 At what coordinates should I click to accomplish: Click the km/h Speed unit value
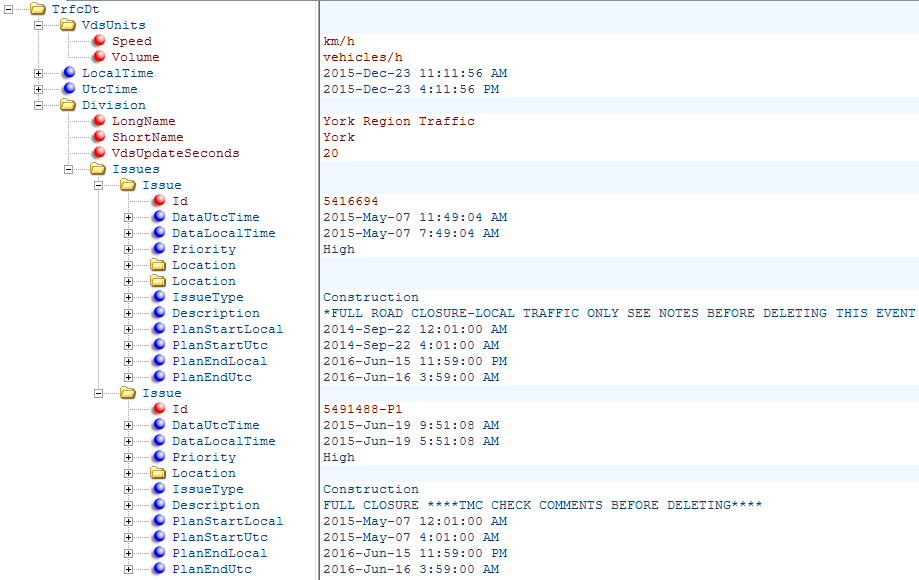[338, 41]
